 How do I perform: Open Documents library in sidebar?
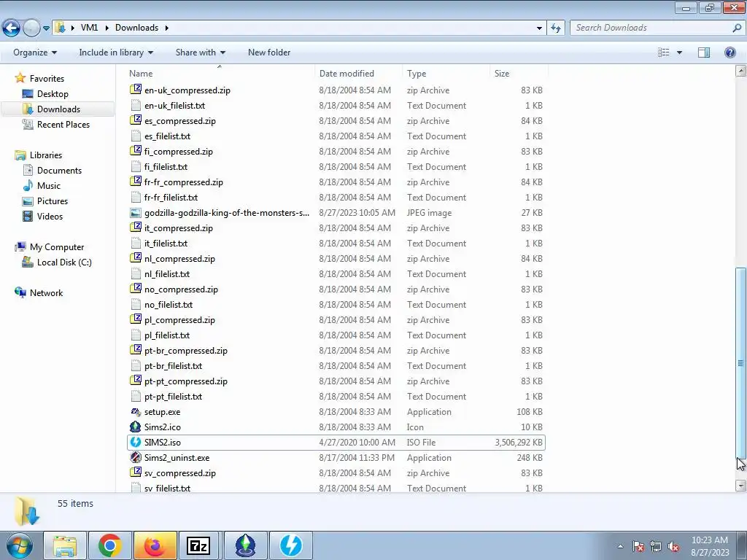pos(59,171)
